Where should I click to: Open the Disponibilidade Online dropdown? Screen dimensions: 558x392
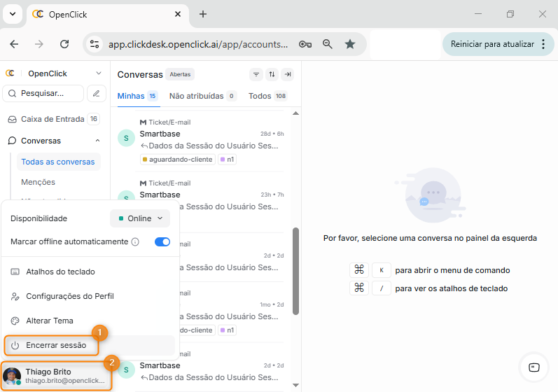[x=140, y=218]
